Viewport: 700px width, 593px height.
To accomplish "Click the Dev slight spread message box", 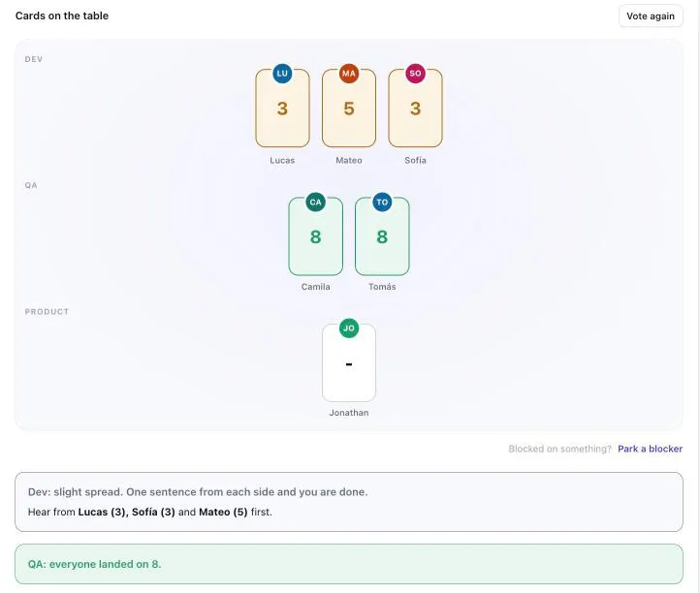I will tap(349, 502).
